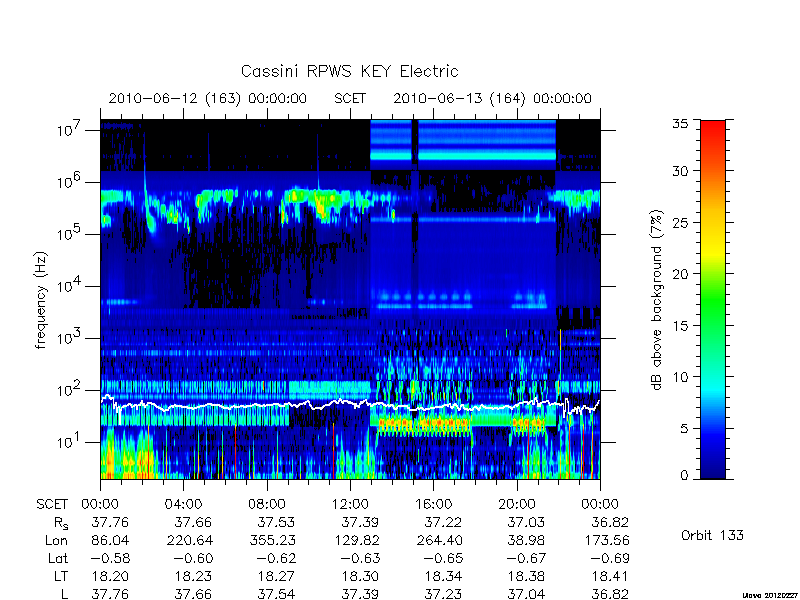Click the colorbar tick label '25'
The image size is (800, 600).
[x=680, y=223]
